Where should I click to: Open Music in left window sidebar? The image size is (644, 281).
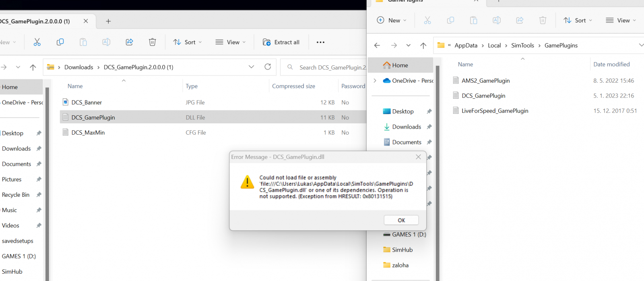pos(9,210)
